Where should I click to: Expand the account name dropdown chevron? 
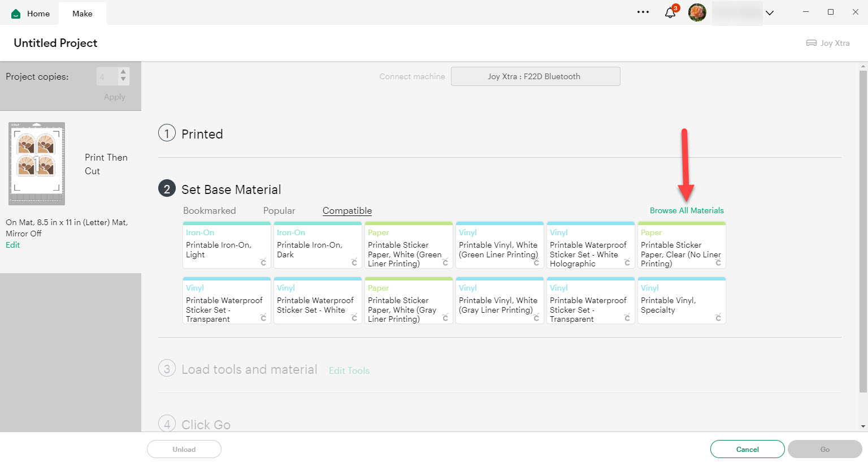[769, 13]
